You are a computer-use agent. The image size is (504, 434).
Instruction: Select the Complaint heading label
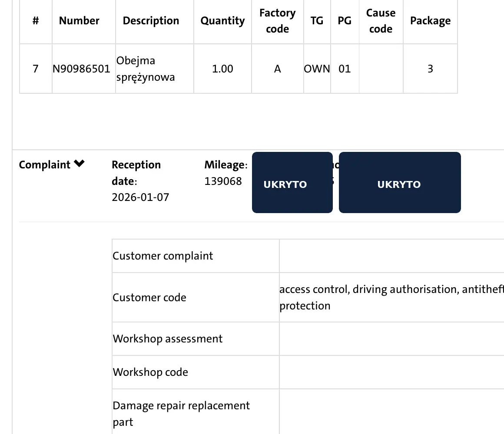tap(44, 164)
